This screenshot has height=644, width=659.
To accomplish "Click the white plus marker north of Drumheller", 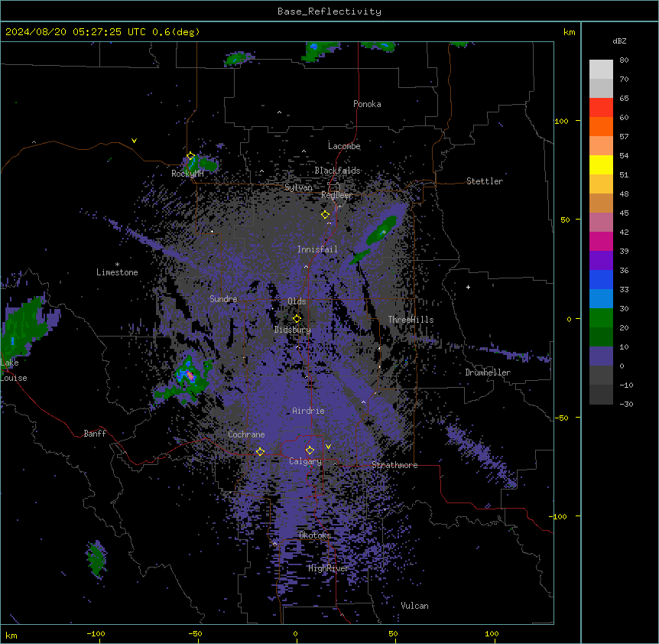I will click(468, 287).
